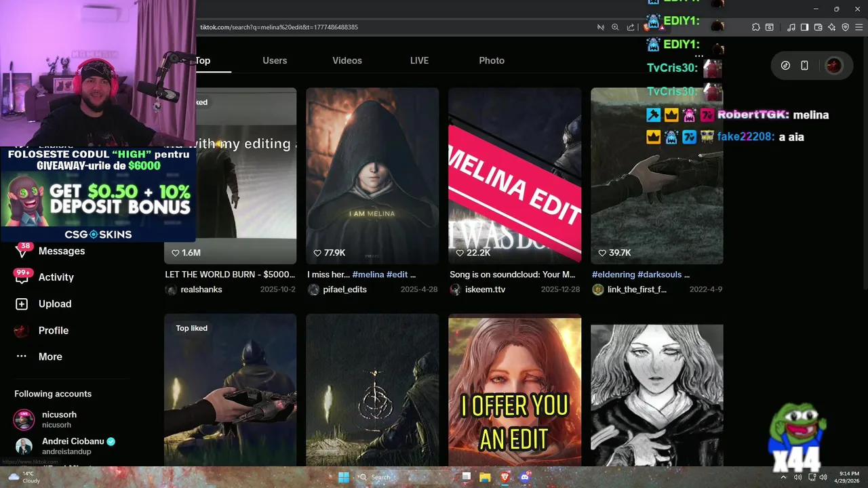Click the zoom magnifier icon in address bar
868x488 pixels.
point(615,27)
